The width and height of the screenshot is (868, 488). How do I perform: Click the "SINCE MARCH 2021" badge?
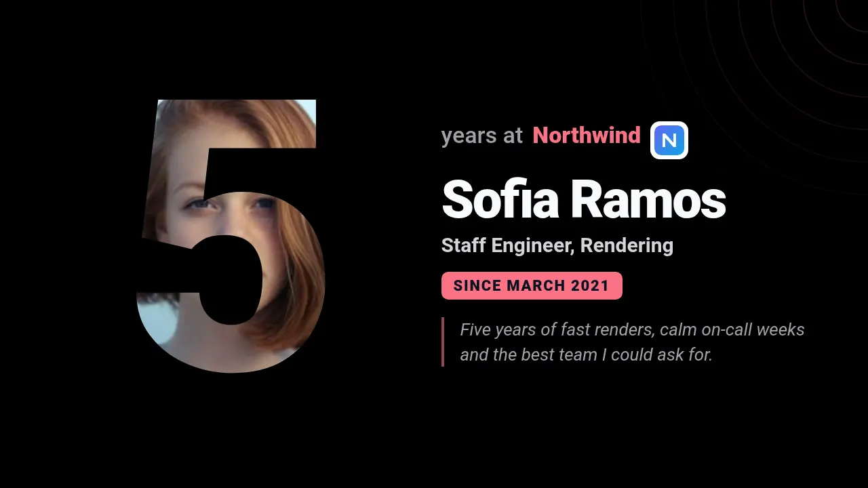click(532, 285)
